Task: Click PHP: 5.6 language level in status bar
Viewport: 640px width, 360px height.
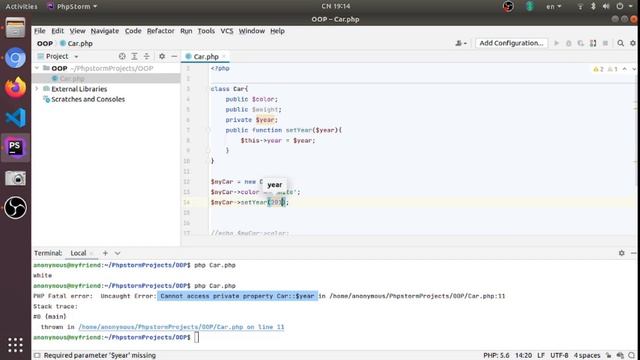Action: point(496,356)
